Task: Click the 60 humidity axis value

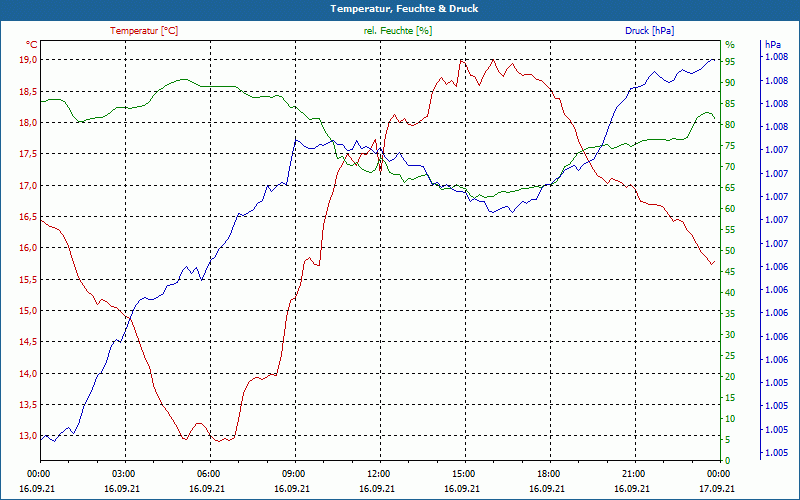Action: point(730,209)
